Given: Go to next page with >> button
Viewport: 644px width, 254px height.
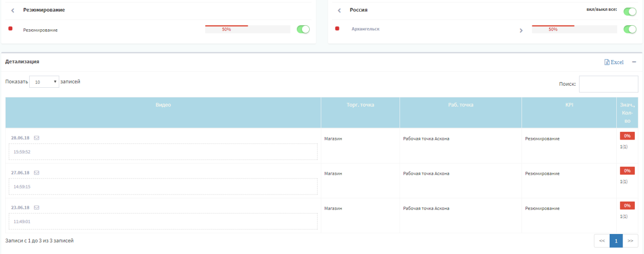Looking at the screenshot, I should click(631, 241).
